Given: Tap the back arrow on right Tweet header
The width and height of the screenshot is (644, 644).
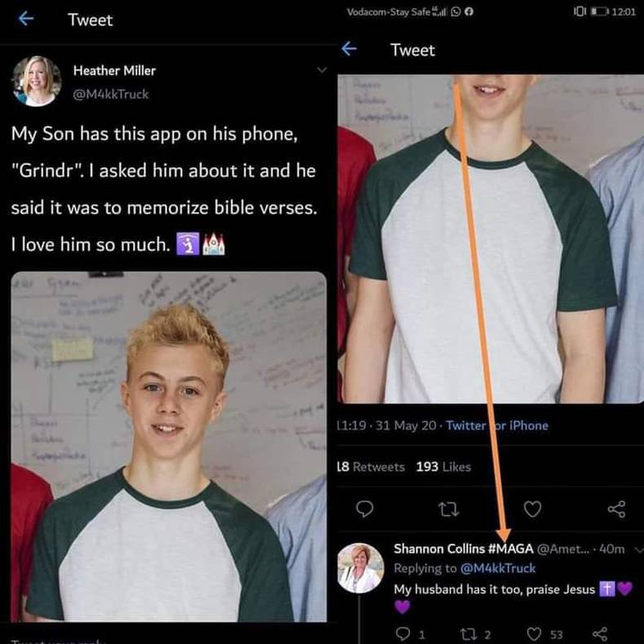Looking at the screenshot, I should pos(349,49).
